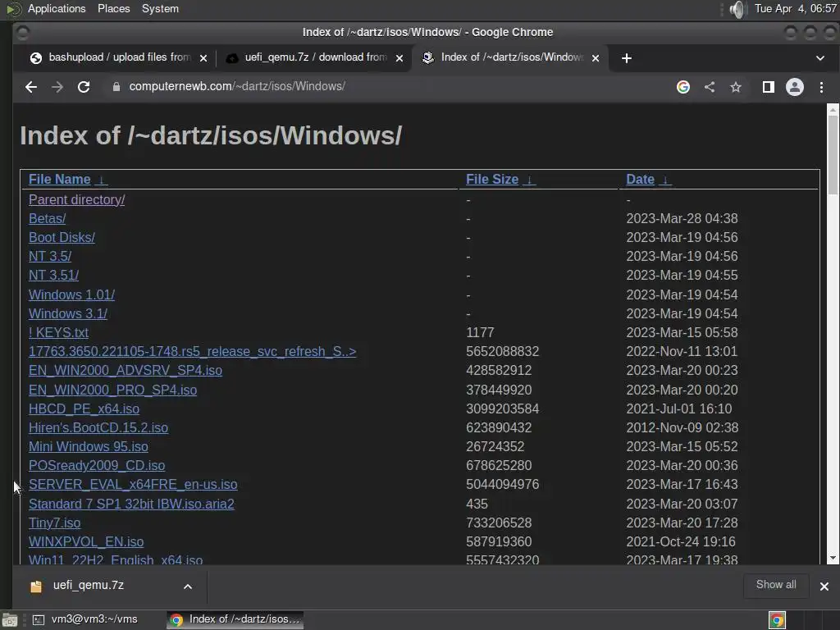This screenshot has height=630, width=840.
Task: Open the NT 3.51 folder
Action: tap(53, 276)
